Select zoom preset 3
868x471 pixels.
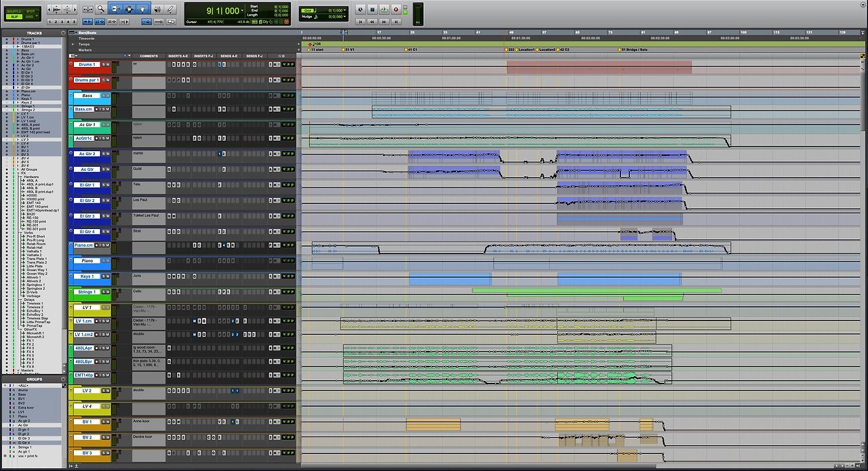(x=62, y=21)
